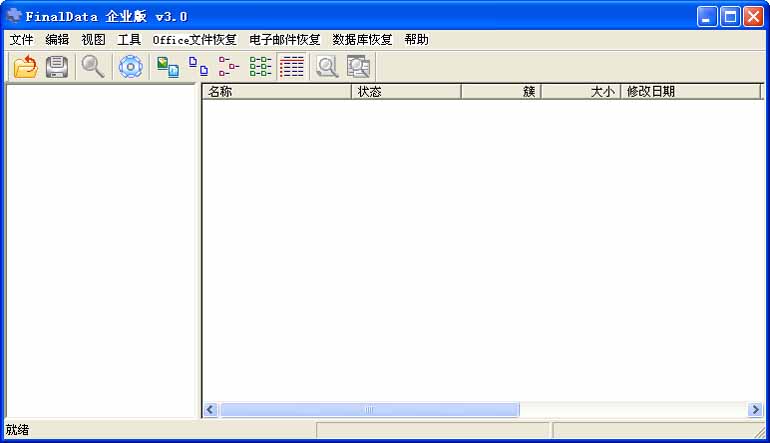This screenshot has height=443, width=770.
Task: Click the blue gear settings icon
Action: pos(130,67)
